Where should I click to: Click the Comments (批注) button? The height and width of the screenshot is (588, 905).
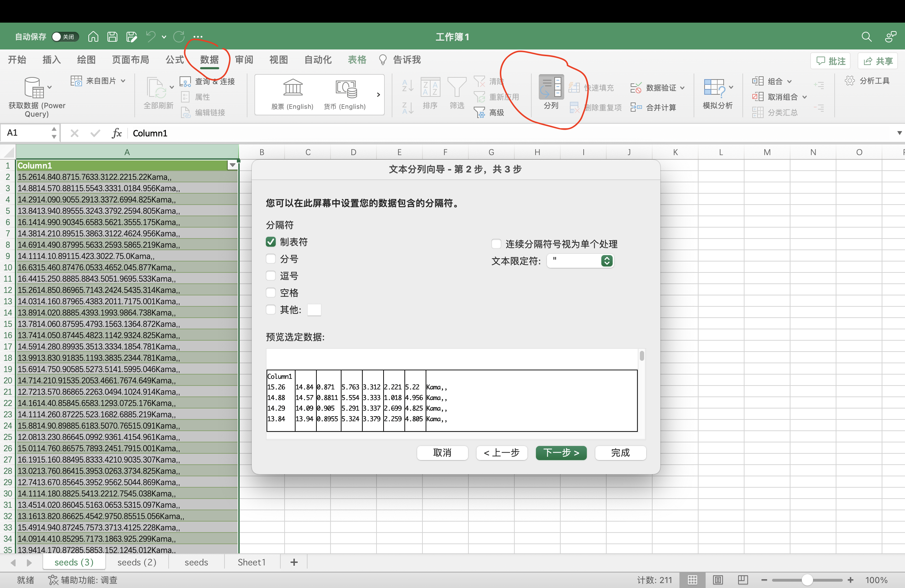(831, 61)
